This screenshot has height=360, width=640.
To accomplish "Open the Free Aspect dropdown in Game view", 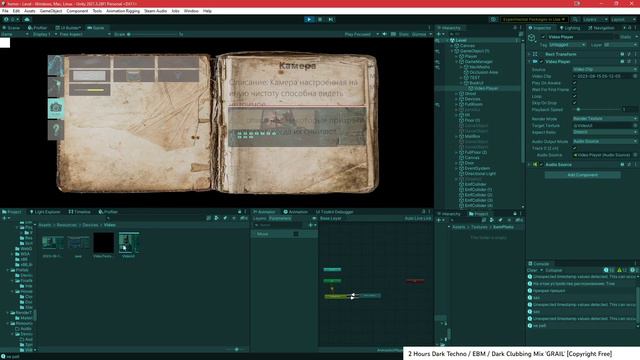I will pos(85,34).
